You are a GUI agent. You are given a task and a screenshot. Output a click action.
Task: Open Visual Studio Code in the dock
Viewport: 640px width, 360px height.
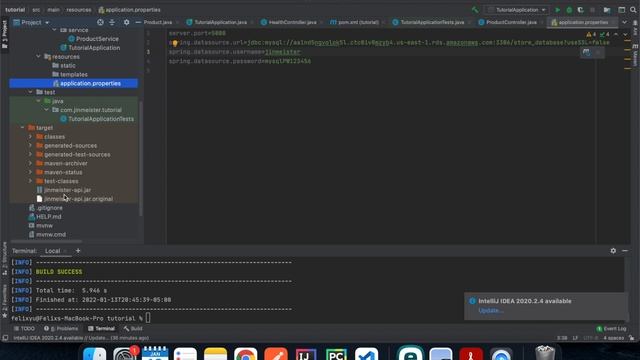(366, 353)
